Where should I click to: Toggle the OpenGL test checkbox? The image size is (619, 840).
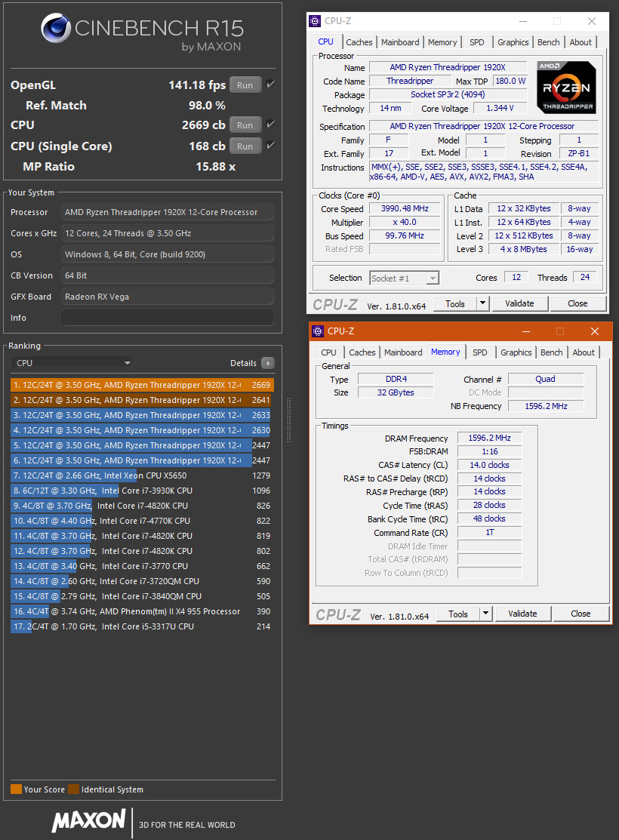tap(271, 84)
